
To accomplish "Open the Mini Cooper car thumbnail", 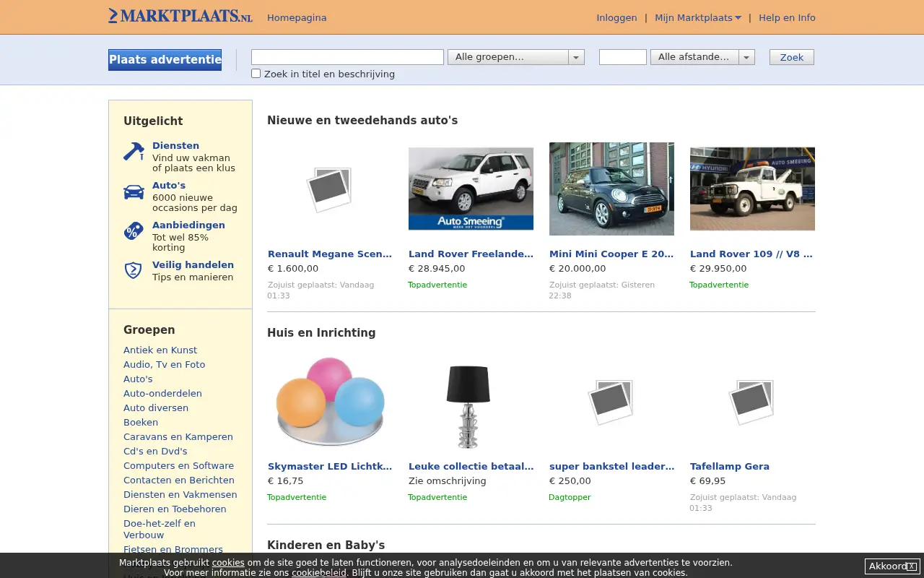I will [x=611, y=189].
